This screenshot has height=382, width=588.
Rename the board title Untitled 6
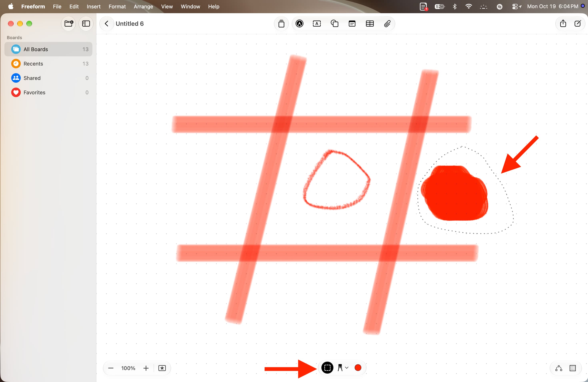click(130, 24)
